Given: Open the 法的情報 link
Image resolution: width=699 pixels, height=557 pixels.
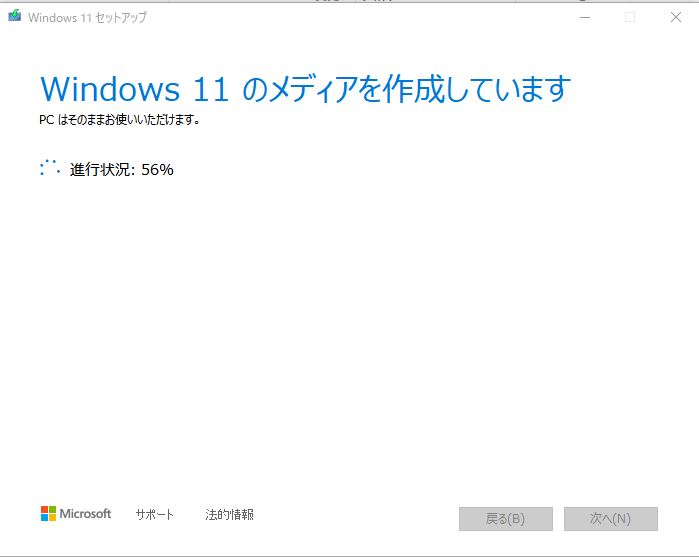Looking at the screenshot, I should [229, 515].
